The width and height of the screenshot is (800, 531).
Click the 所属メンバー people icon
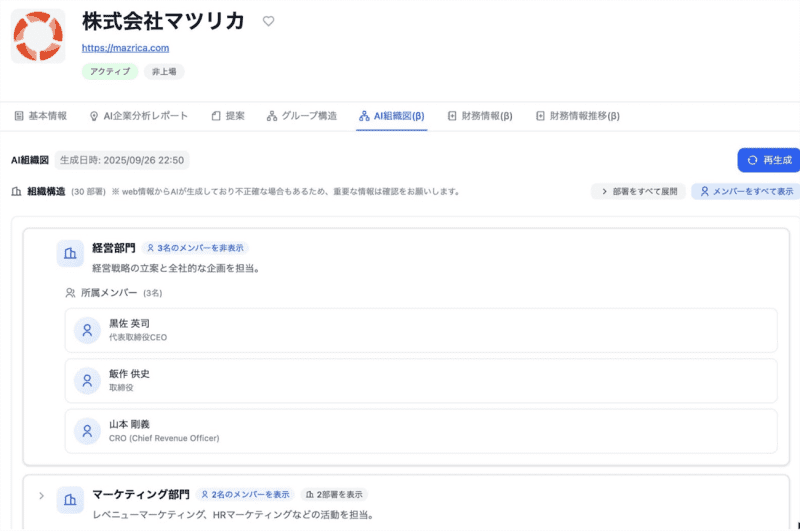(x=70, y=293)
